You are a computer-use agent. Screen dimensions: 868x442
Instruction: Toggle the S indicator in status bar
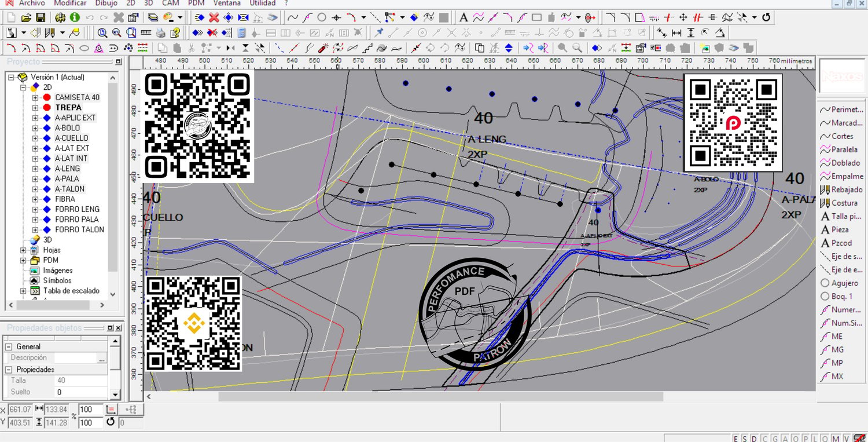tap(745, 439)
